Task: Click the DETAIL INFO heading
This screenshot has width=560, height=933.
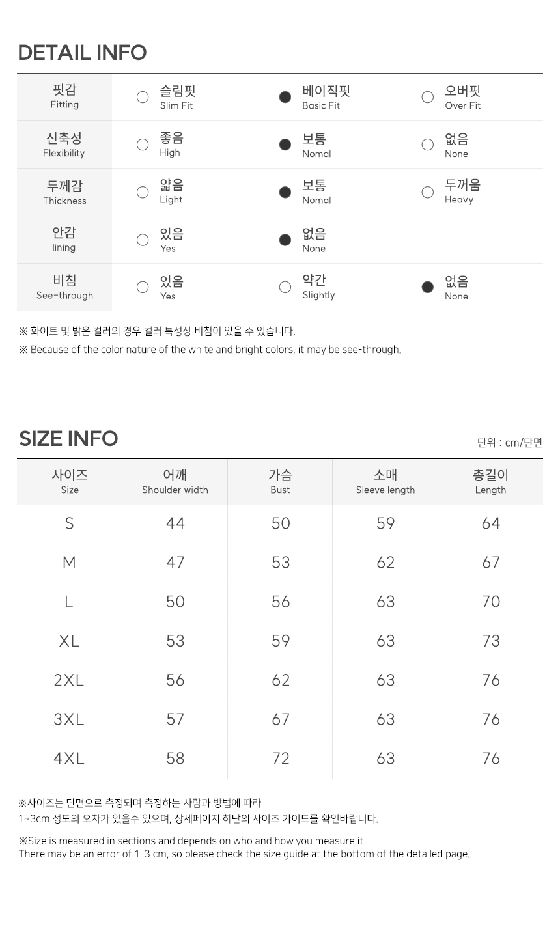Action: click(82, 53)
